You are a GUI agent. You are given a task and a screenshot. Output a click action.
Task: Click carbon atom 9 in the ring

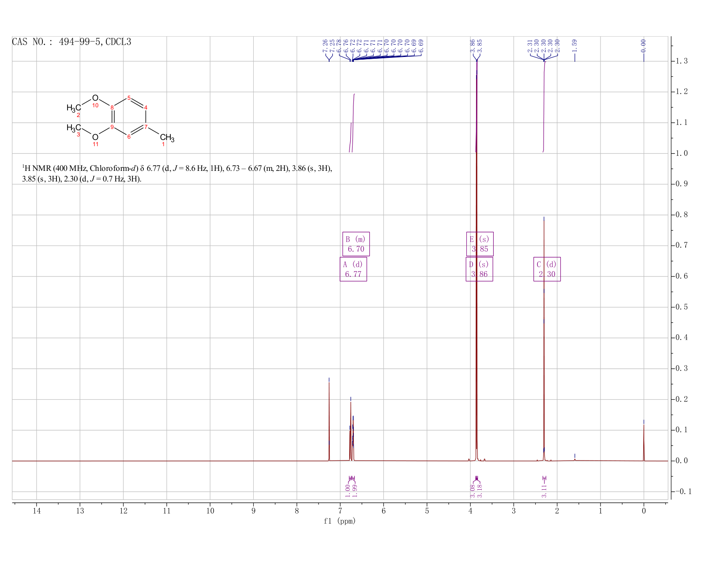112,127
